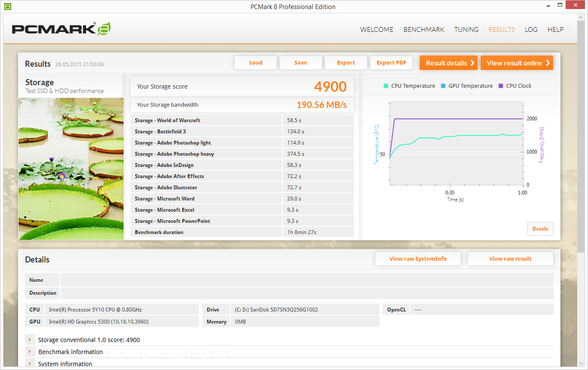Screen dimensions: 588x370
Task: Click View raw result button
Action: (x=510, y=259)
